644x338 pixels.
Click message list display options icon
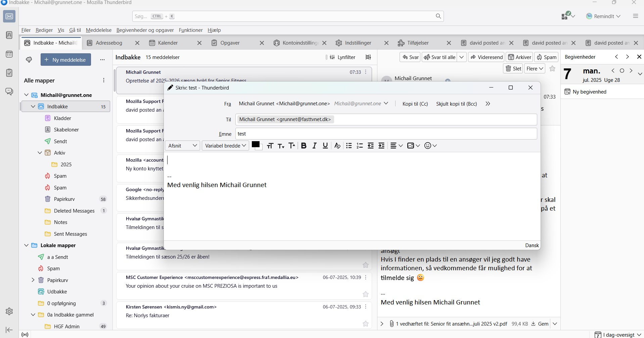pos(368,57)
